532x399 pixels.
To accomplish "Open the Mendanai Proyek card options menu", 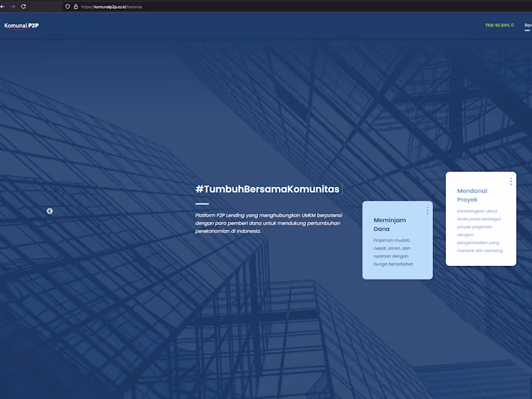I will click(x=511, y=181).
